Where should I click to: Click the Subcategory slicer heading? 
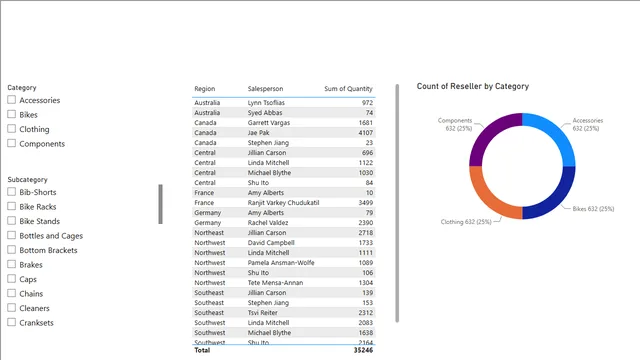(27, 179)
